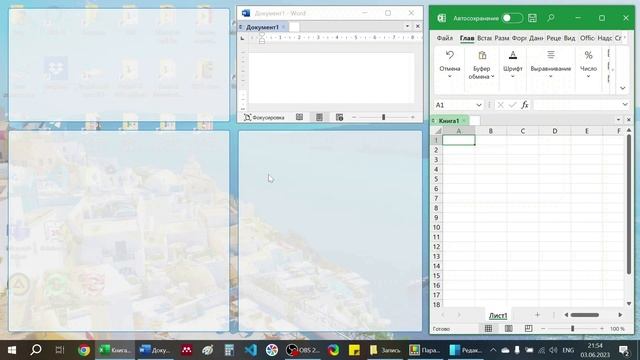Open the Разметка ribbon tab in Excel
Screen dimensions: 640x360
point(502,38)
